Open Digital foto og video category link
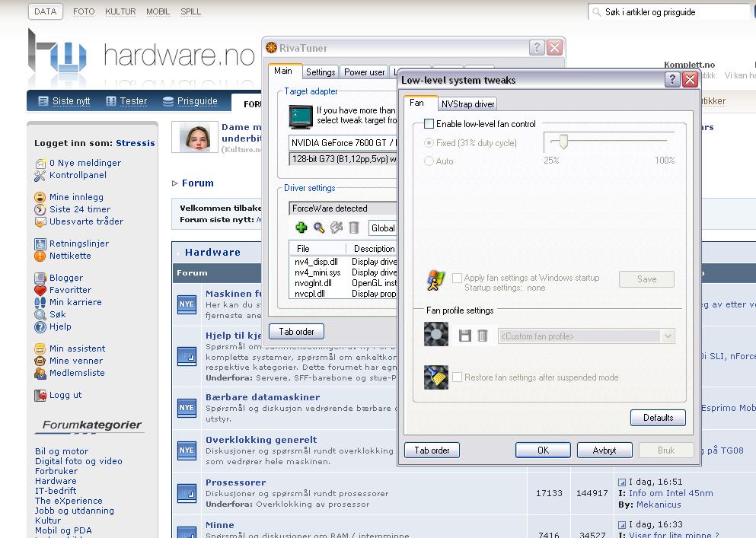This screenshot has height=538, width=756. pos(78,461)
